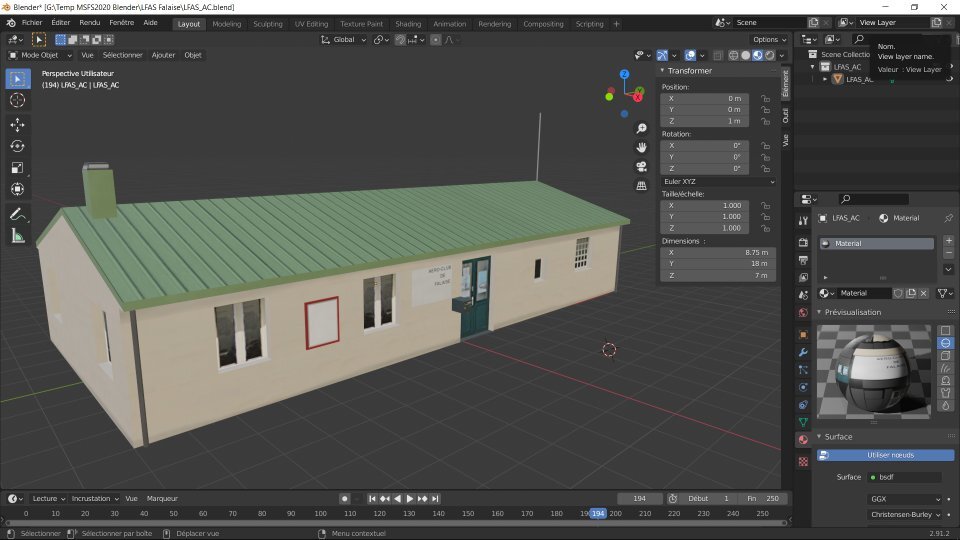Collapse the Prévisualisation panel
The width and height of the screenshot is (960, 540).
click(854, 312)
